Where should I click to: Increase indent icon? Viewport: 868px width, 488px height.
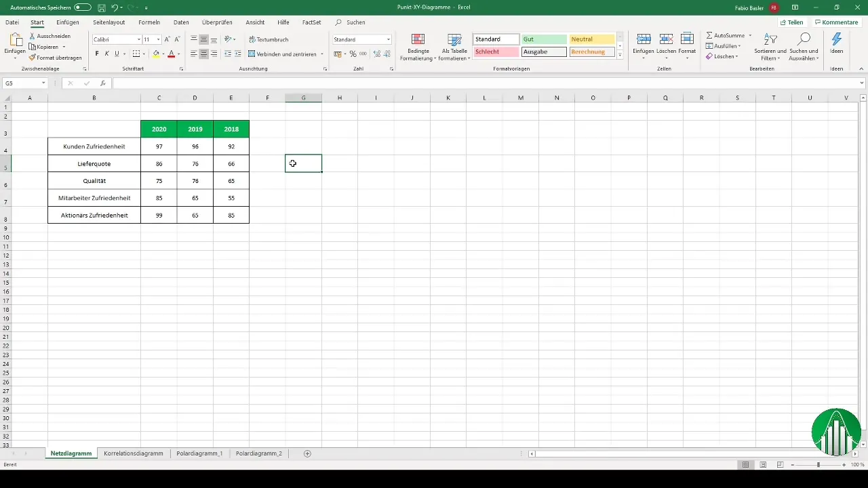pos(237,54)
